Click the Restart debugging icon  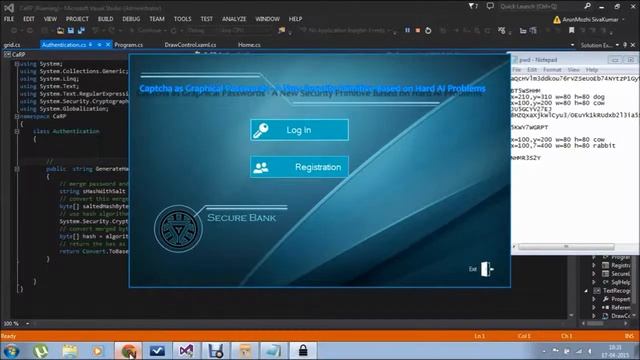tap(428, 30)
